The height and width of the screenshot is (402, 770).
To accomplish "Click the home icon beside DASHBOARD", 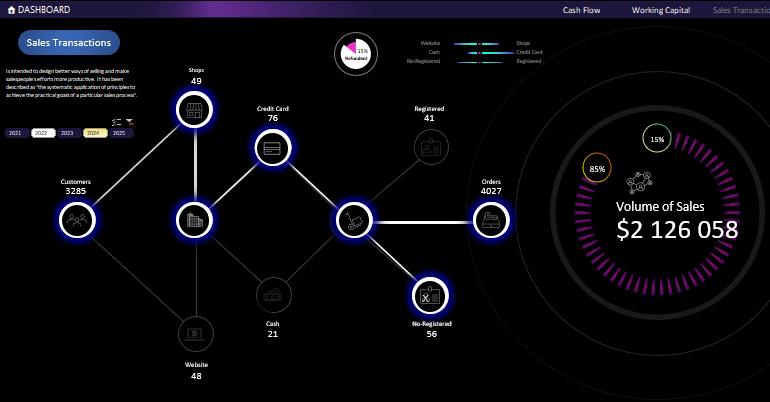I will coord(11,10).
